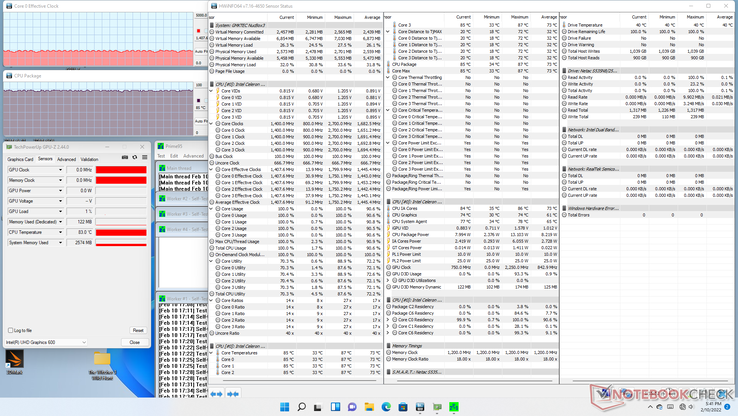Click the Prime95 Main thread window icon
The height and width of the screenshot is (416, 738).
coord(162,168)
